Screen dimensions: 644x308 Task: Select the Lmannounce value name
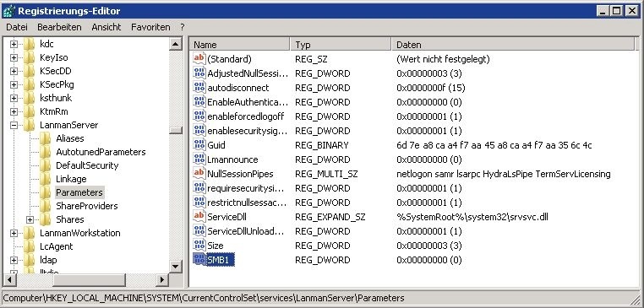[232, 159]
